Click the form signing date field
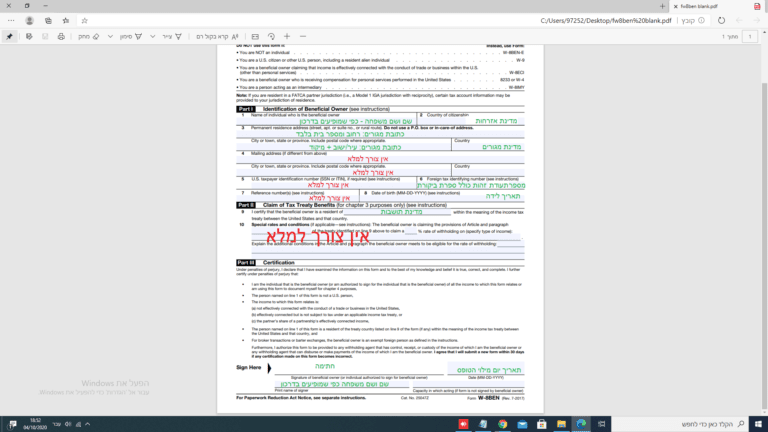This screenshot has height=432, width=768. [x=485, y=369]
